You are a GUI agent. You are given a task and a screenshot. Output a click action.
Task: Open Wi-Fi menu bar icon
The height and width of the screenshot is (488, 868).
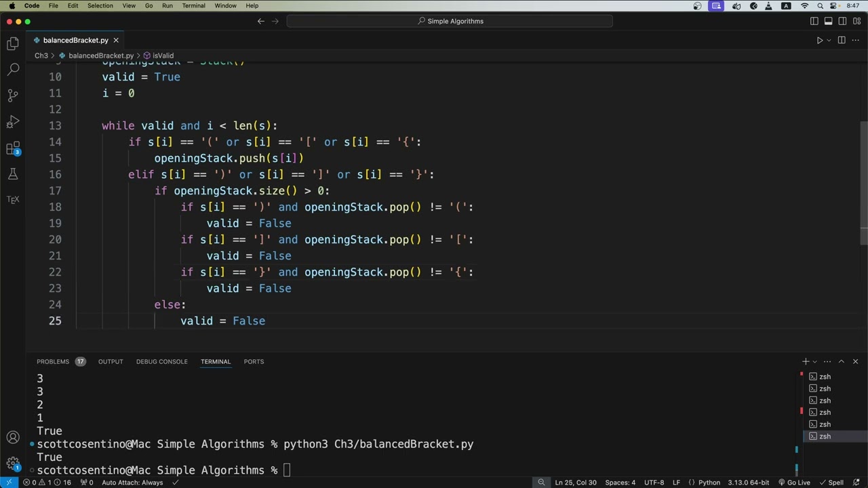[x=804, y=5]
